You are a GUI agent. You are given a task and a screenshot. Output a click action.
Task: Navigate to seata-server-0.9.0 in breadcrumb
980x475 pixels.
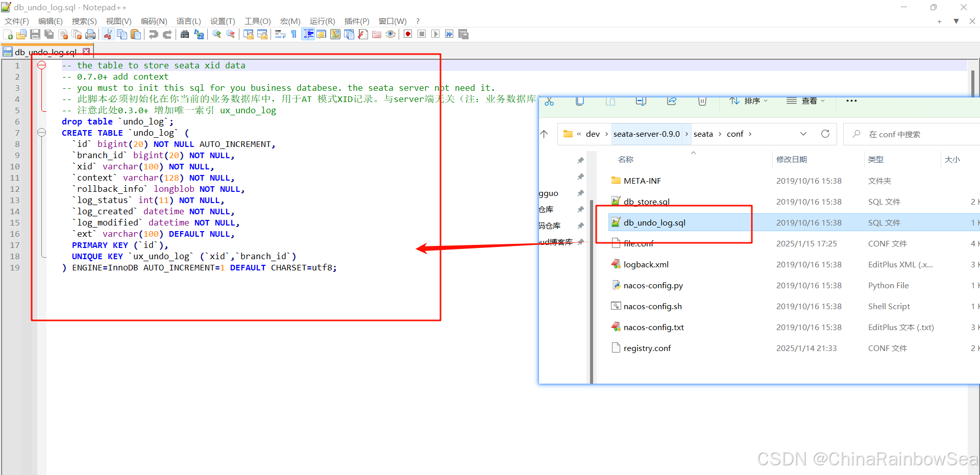(x=646, y=134)
